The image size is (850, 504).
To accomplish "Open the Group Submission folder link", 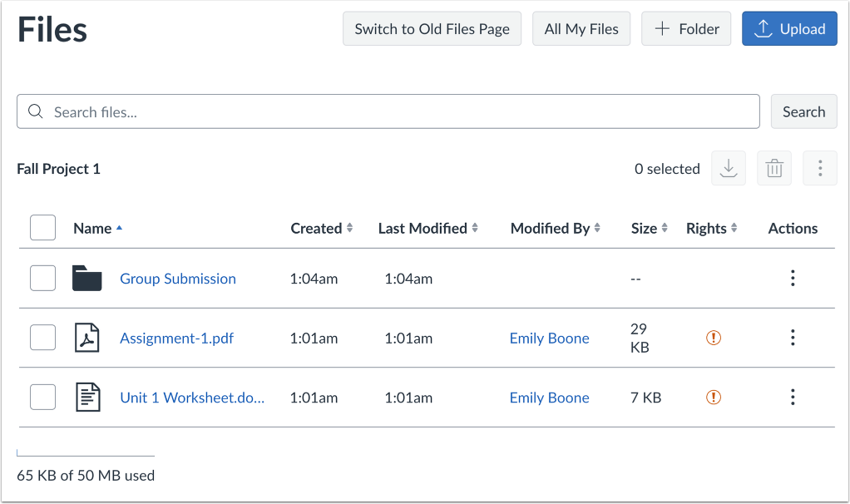I will click(178, 279).
